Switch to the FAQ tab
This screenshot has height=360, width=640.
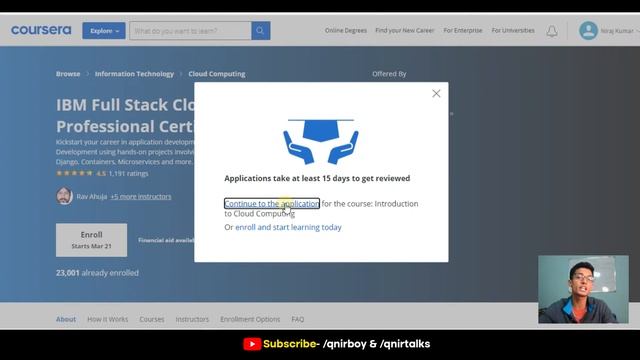click(298, 319)
